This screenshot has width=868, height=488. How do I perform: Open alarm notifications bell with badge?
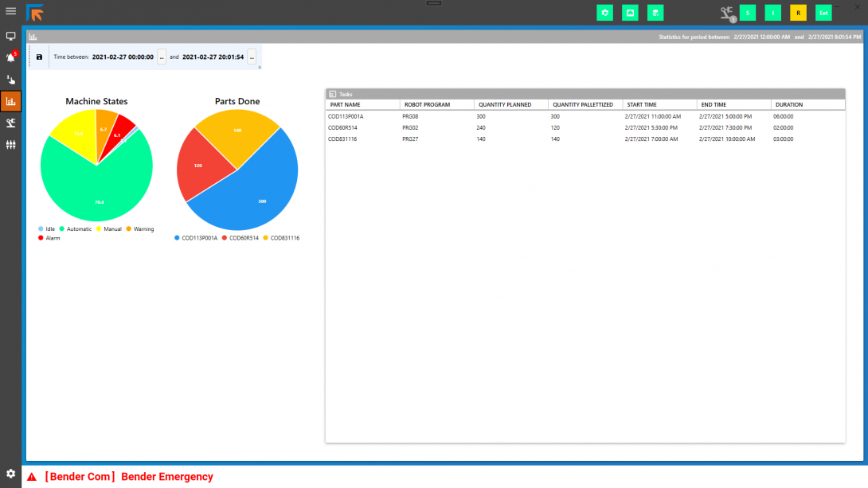click(11, 58)
